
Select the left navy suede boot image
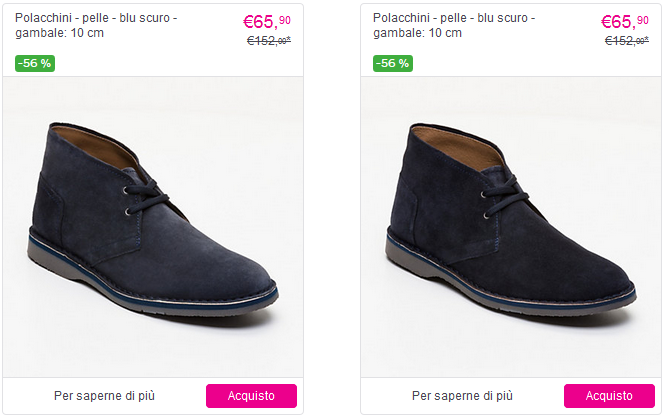click(x=153, y=227)
